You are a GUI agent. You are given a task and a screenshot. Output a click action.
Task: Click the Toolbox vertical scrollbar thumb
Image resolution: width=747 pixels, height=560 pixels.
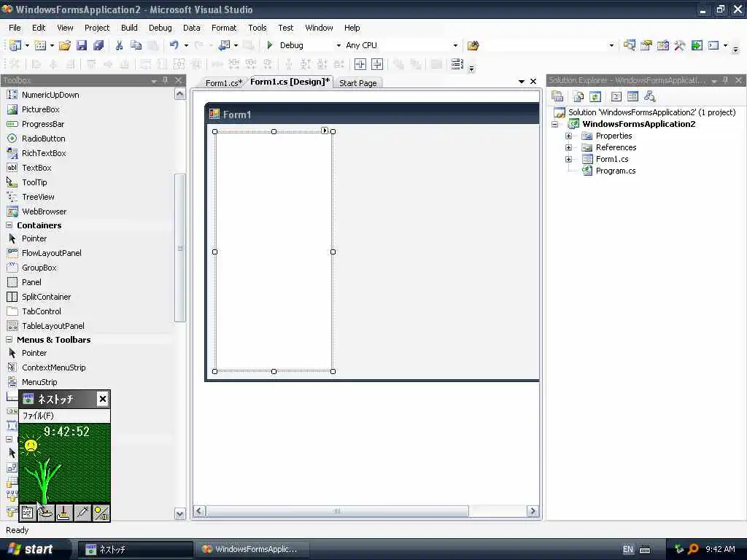point(179,248)
